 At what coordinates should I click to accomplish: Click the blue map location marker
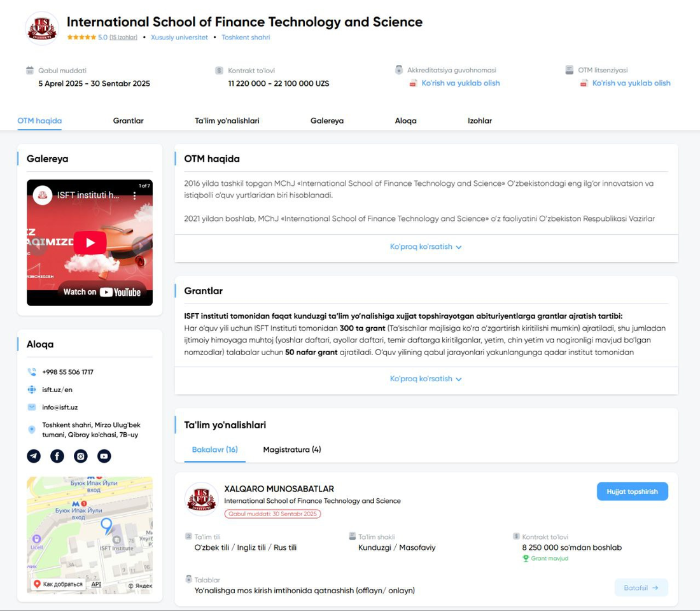pyautogui.click(x=106, y=526)
